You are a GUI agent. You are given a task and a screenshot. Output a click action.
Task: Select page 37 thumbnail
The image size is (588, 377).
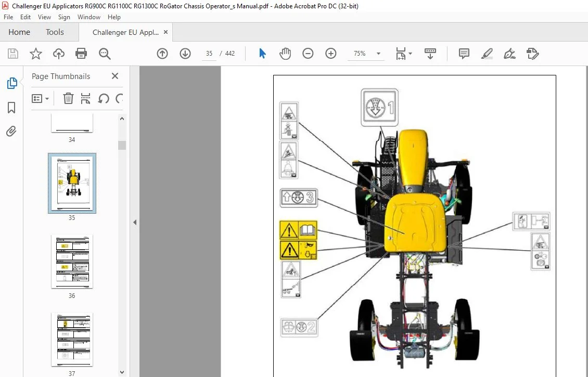(72, 340)
